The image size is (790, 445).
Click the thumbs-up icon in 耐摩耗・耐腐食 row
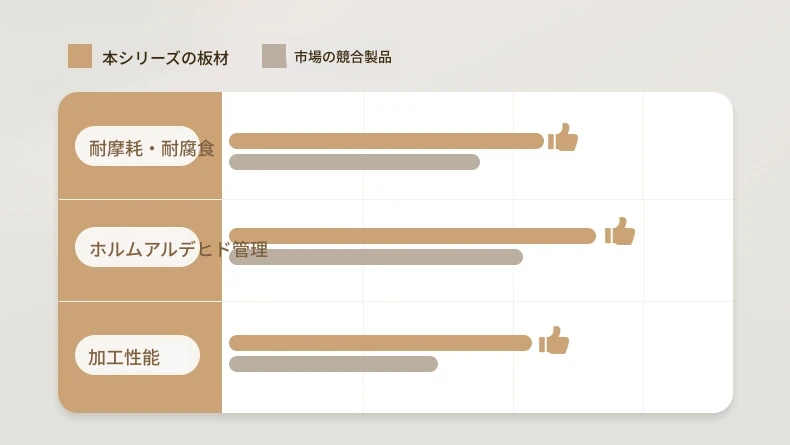(x=564, y=138)
